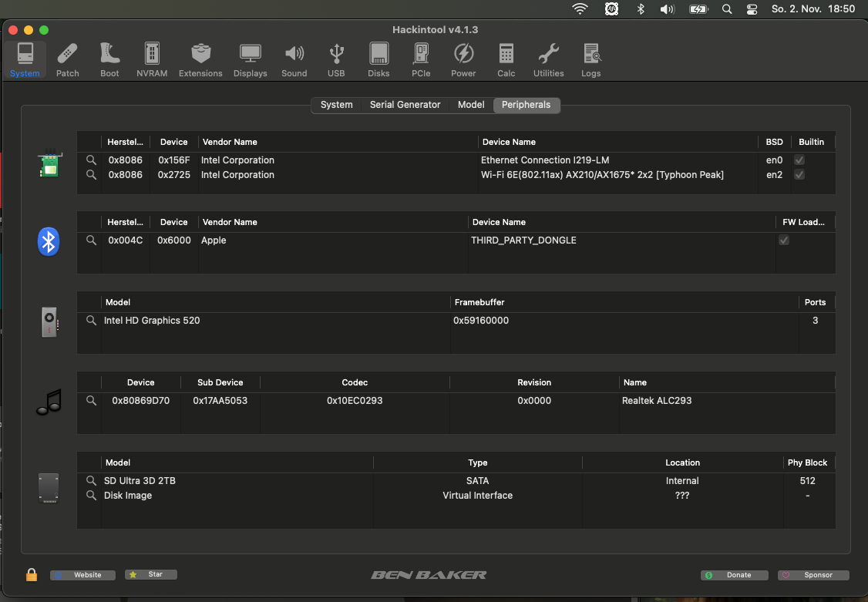The image size is (868, 602).
Task: Click the lock icon at bottom left
Action: coord(32,575)
